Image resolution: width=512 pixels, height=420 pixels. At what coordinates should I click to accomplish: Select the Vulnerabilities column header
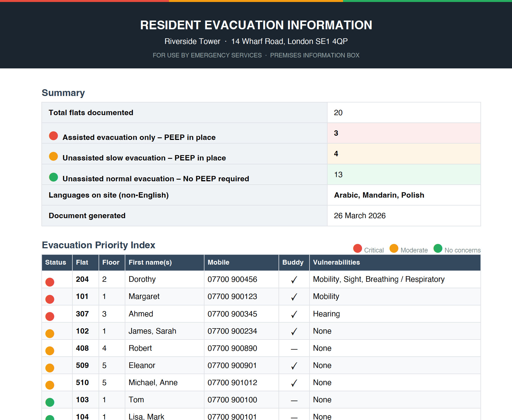click(336, 262)
